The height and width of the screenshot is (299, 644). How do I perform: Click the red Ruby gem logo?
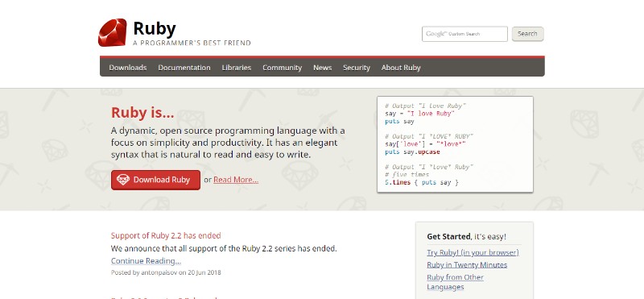point(113,32)
